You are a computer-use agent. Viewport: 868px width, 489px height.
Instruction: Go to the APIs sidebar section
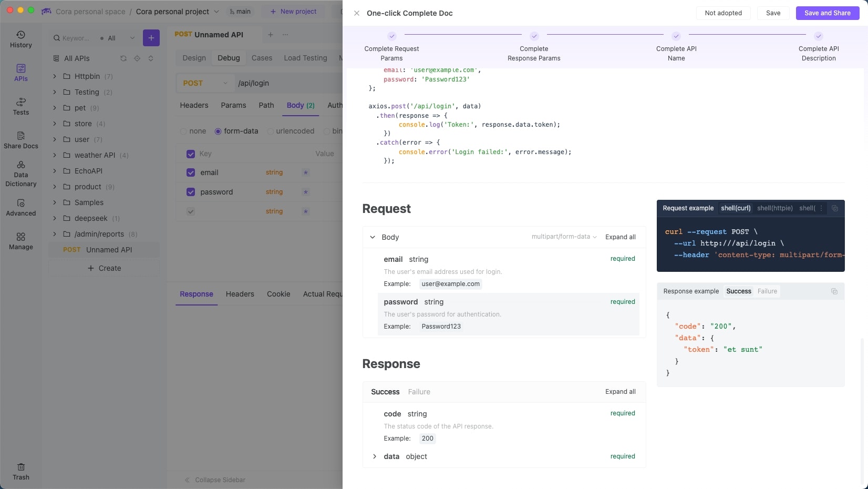(x=20, y=73)
